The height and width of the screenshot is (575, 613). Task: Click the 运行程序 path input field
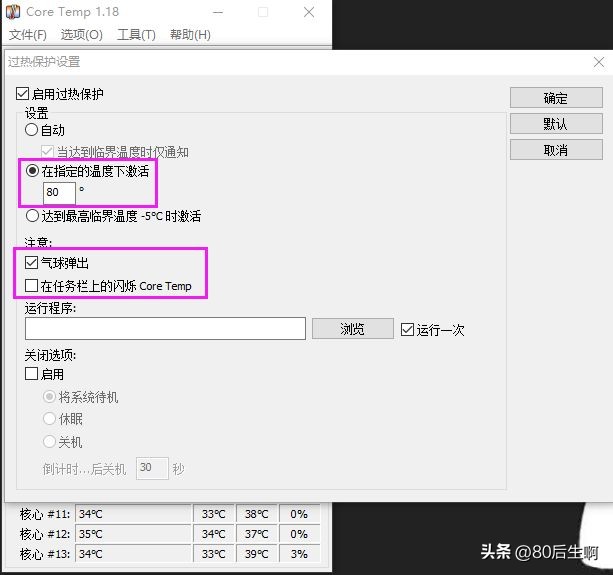click(x=165, y=328)
